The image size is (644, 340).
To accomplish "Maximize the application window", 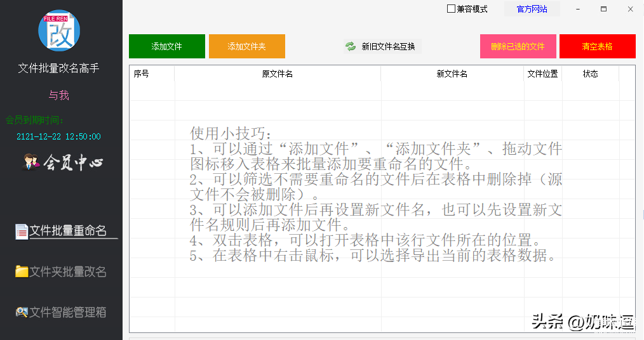I will [603, 9].
